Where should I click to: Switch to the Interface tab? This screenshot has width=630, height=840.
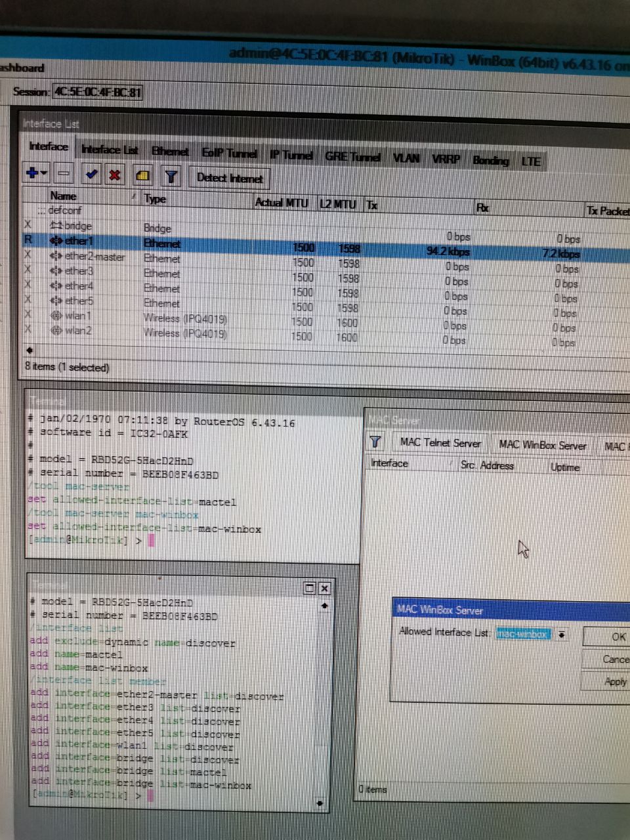point(49,146)
